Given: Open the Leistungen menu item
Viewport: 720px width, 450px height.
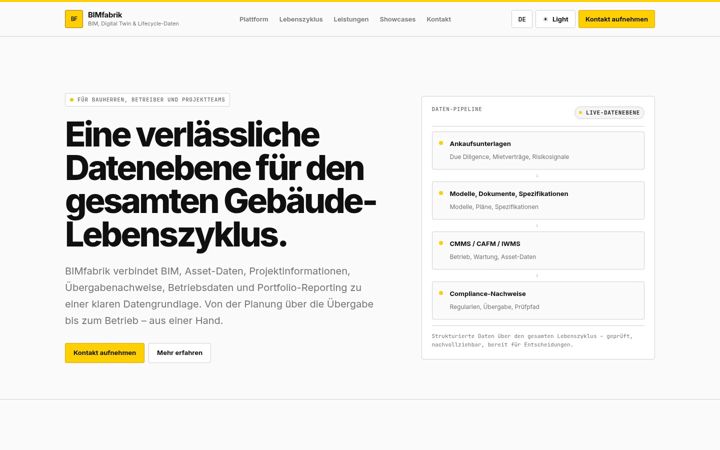Looking at the screenshot, I should click(x=351, y=19).
